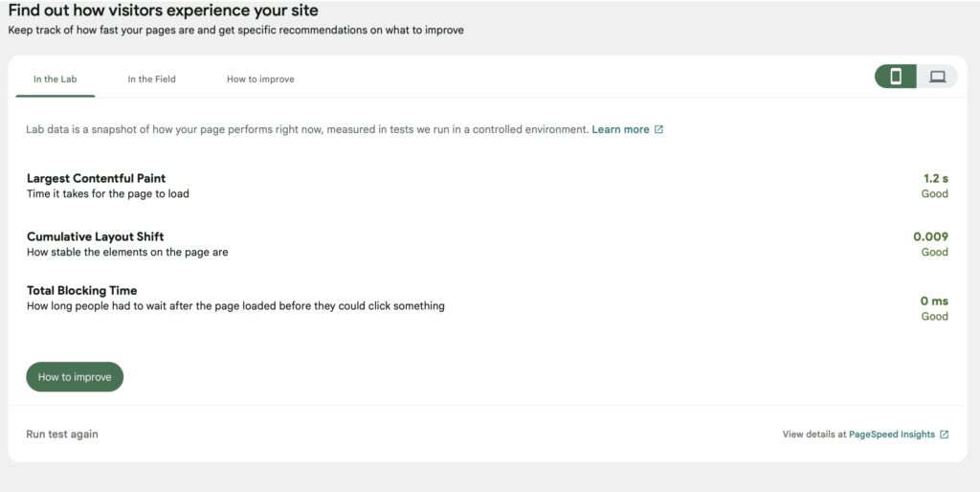Click Run test again
The height and width of the screenshot is (492, 980).
pos(62,434)
